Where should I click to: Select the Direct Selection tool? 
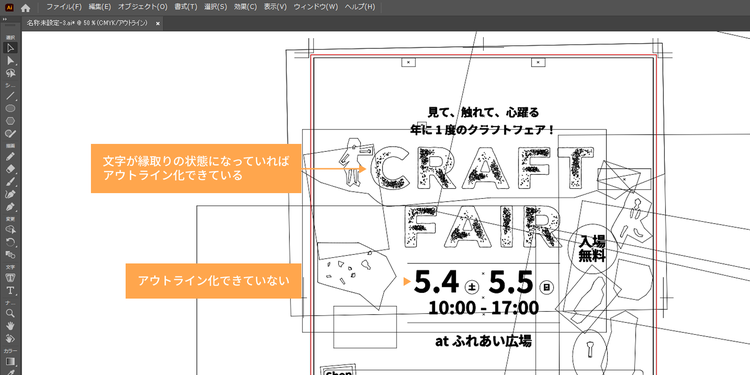(10, 60)
